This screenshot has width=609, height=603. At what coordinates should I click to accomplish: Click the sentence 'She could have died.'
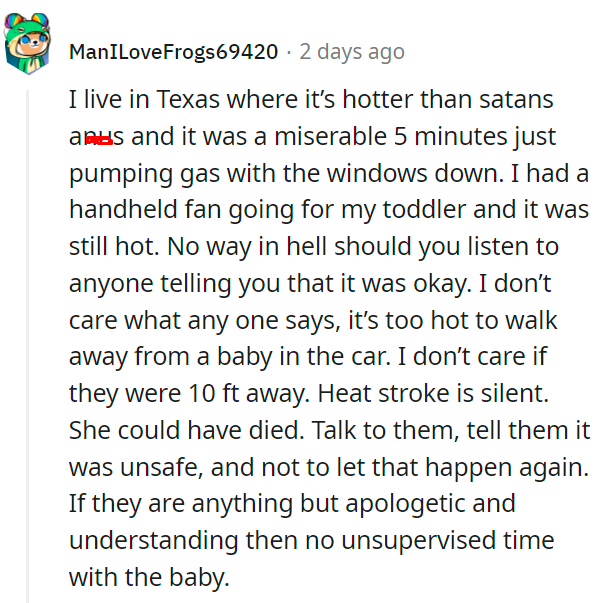point(187,430)
